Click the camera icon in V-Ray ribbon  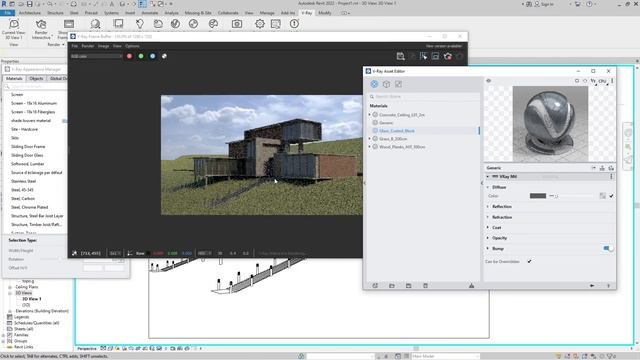point(237,24)
